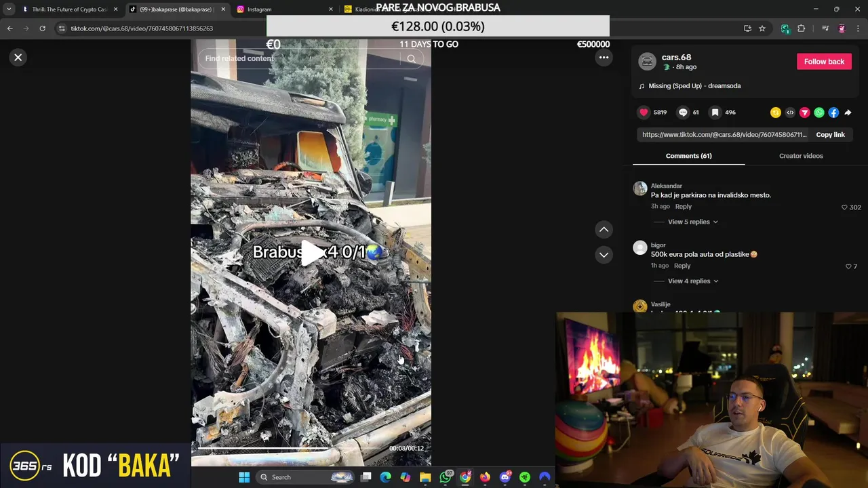
Task: Like bigor's comment with the heart
Action: (x=848, y=266)
